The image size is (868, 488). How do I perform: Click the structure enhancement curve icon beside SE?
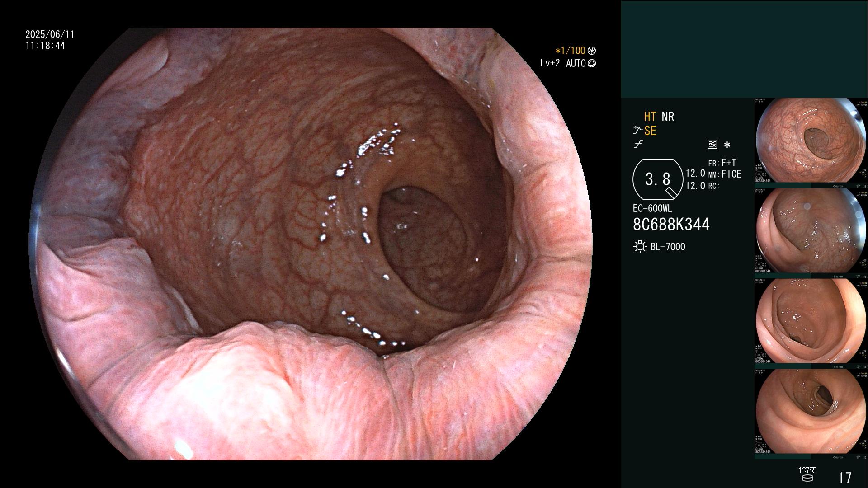click(x=637, y=131)
